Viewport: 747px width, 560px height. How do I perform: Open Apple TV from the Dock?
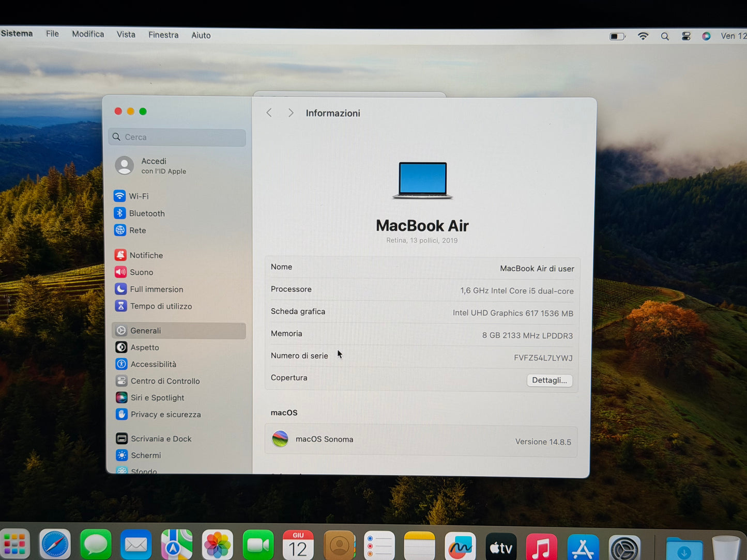coord(501,547)
